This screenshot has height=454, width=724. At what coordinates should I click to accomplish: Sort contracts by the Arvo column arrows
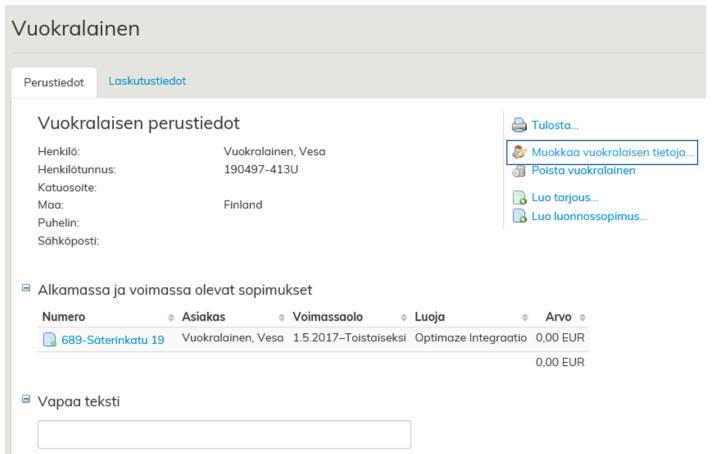582,317
